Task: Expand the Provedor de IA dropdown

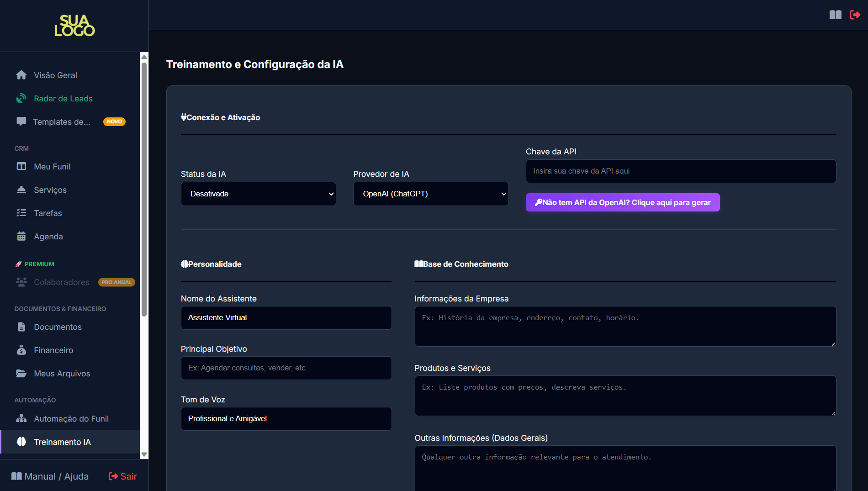Action: tap(430, 194)
